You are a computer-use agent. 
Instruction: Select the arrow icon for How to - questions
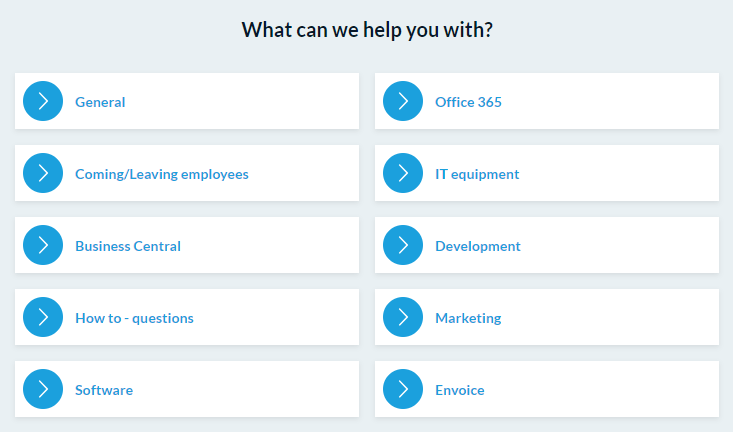[43, 317]
